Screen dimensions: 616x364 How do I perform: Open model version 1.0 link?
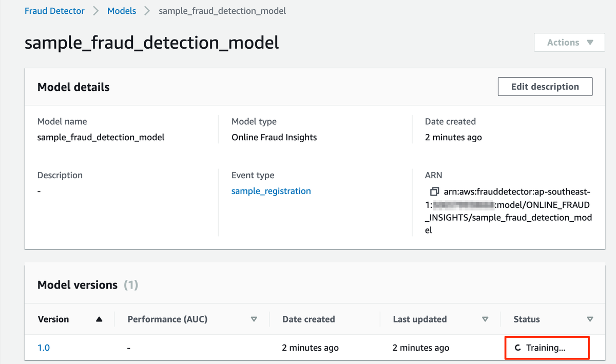coord(44,348)
